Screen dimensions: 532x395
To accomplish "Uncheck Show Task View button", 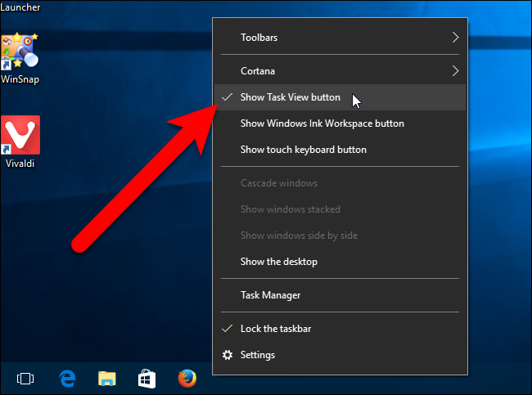I will point(340,97).
